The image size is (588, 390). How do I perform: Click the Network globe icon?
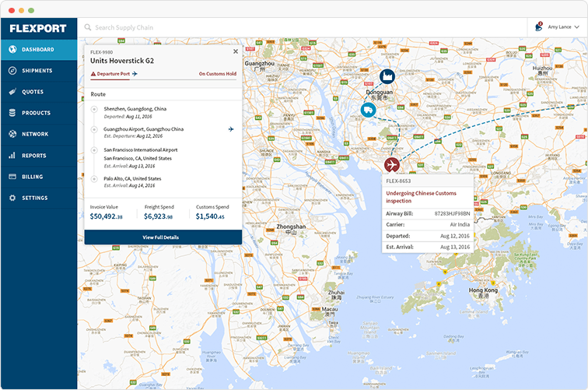coord(12,134)
